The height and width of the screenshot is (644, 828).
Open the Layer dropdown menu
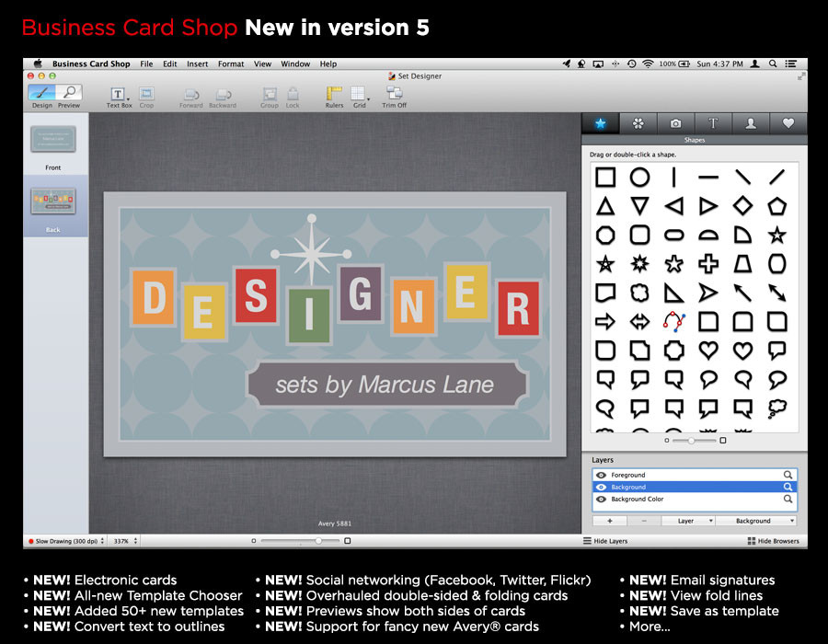688,521
